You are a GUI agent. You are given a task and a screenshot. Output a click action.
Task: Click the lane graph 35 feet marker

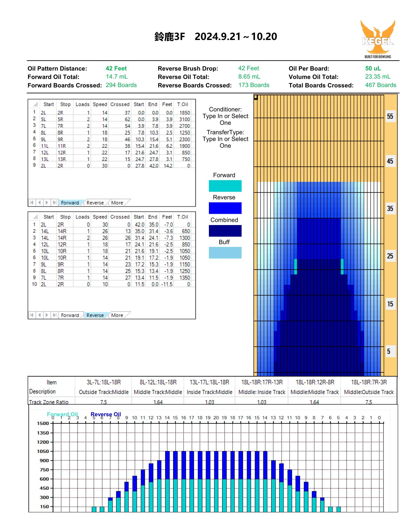tap(390, 209)
